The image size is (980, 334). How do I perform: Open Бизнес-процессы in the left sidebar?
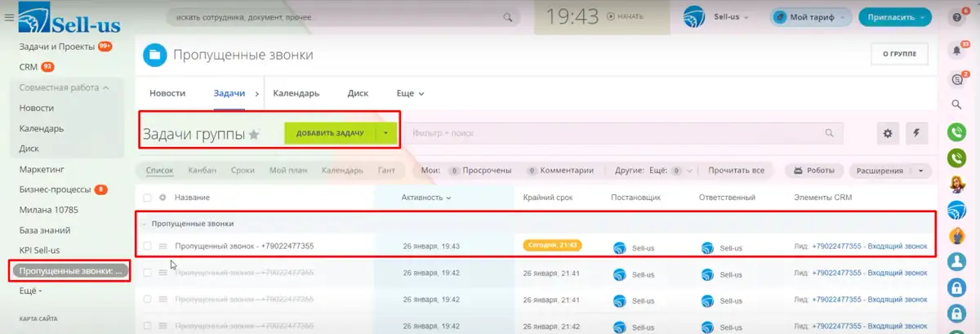(55, 189)
